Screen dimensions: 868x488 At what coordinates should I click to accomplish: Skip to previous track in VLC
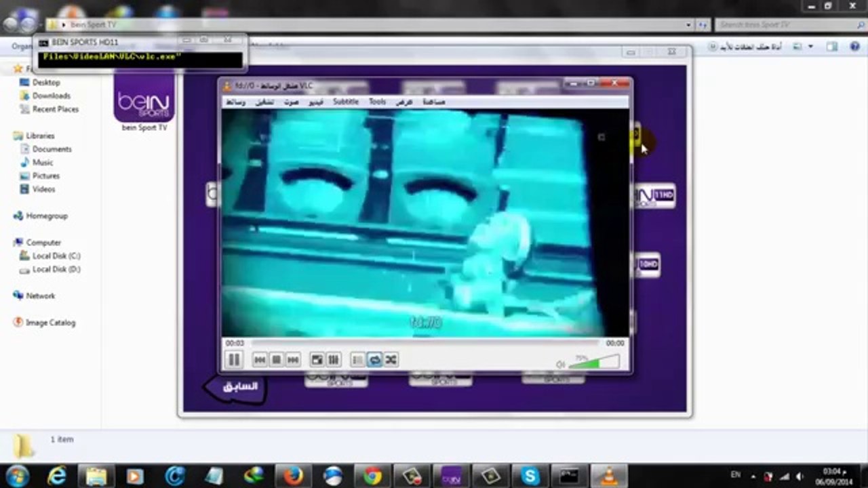tap(260, 360)
